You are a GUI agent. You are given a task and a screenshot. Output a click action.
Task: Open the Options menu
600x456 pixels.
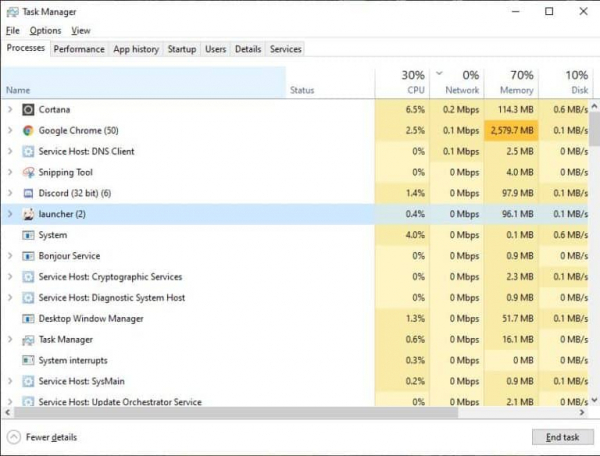click(45, 31)
